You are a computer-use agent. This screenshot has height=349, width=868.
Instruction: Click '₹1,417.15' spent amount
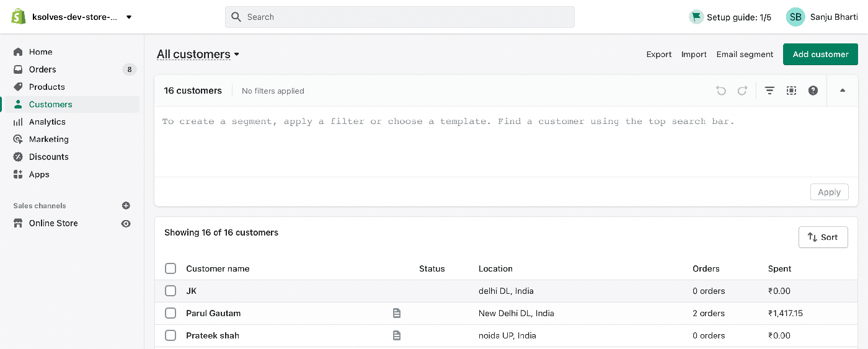pyautogui.click(x=786, y=313)
